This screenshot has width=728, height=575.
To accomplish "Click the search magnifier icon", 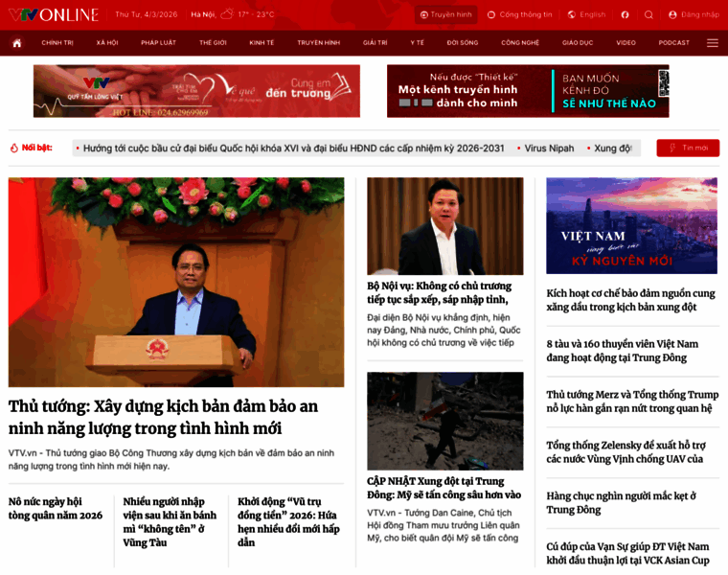I will pyautogui.click(x=648, y=15).
